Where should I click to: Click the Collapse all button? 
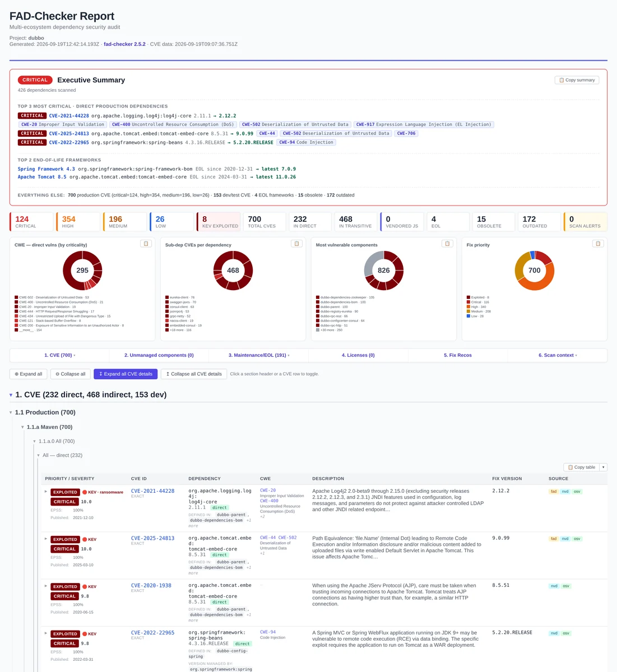70,374
